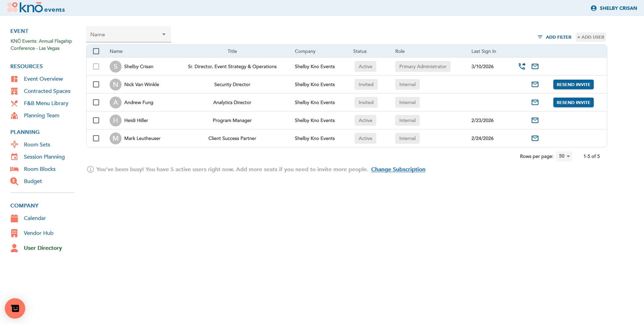
Task: Open the chat bot widget icon
Action: pos(15,308)
